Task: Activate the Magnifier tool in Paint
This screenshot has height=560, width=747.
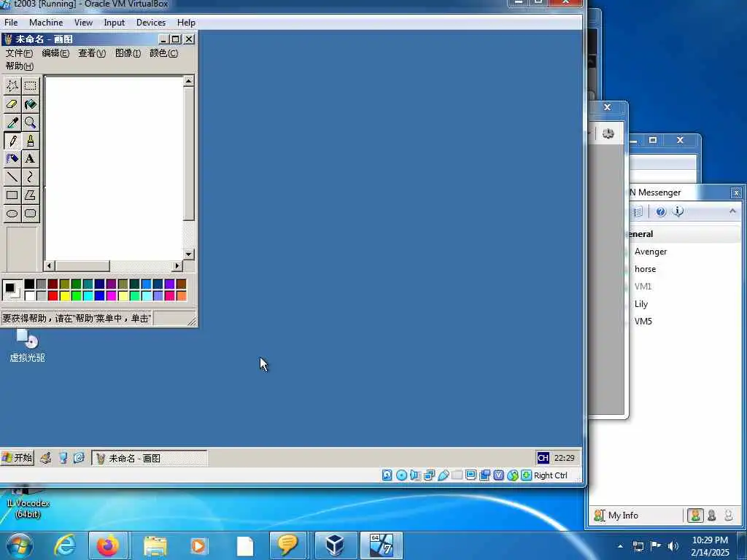Action: [x=31, y=122]
